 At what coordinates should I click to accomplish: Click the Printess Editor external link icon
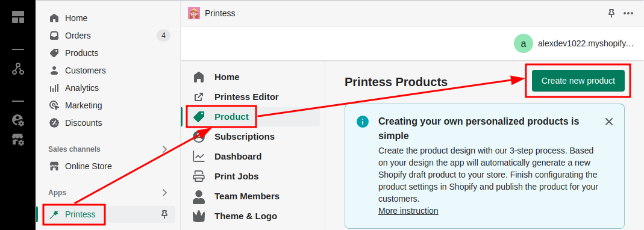coord(199,97)
